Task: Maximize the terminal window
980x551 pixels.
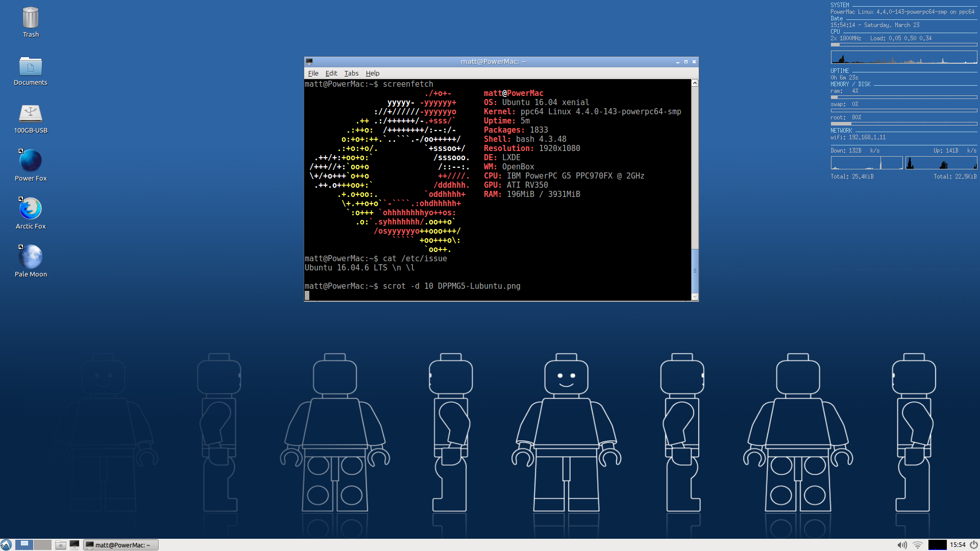Action: 686,62
